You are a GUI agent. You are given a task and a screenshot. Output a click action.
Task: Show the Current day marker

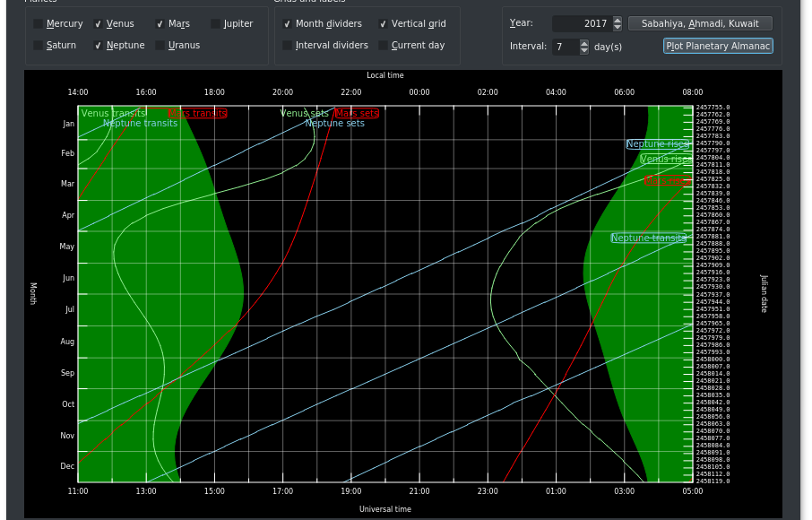[384, 46]
